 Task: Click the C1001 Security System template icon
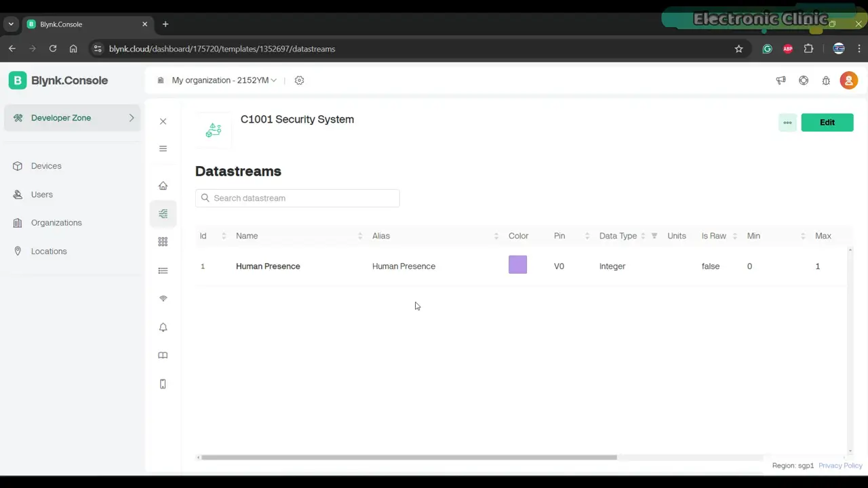(214, 129)
